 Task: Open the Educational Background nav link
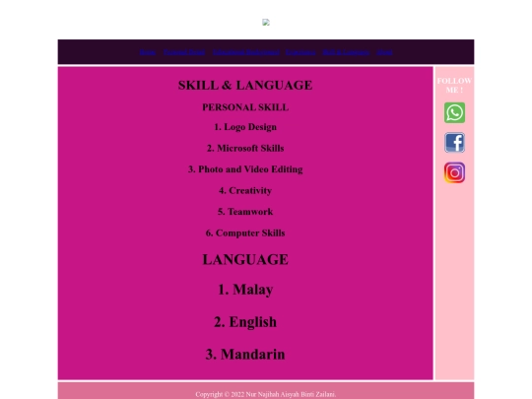(246, 52)
